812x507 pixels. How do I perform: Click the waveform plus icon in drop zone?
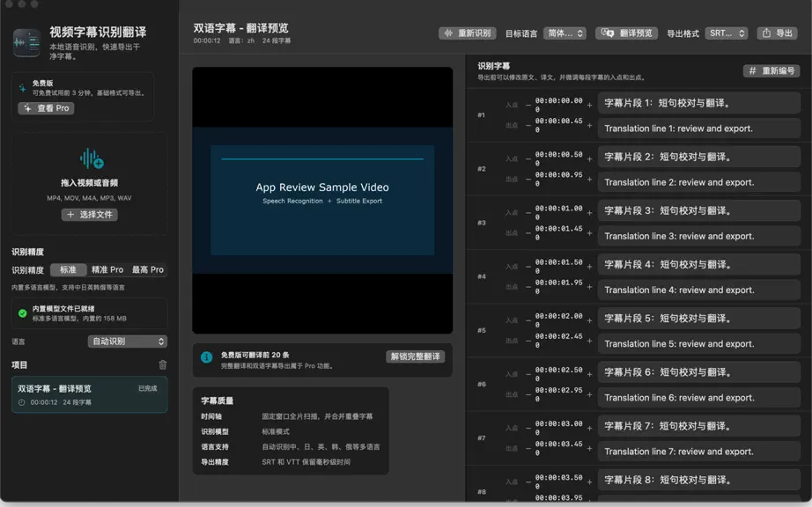tap(92, 158)
